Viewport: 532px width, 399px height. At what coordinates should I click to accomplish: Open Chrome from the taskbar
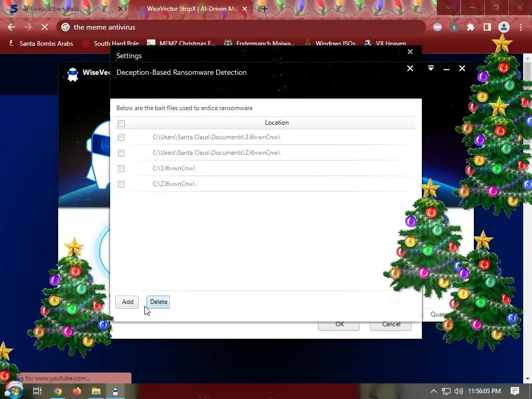58,391
